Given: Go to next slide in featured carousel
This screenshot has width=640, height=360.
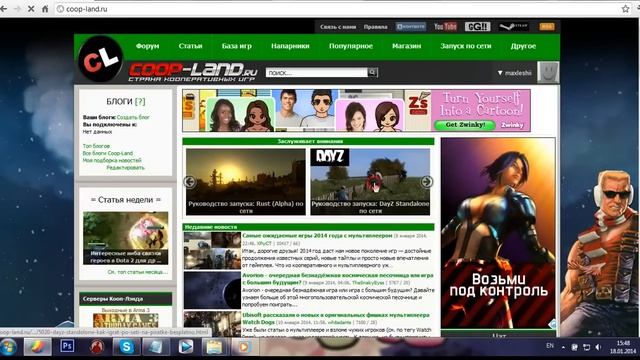Looking at the screenshot, I should coord(427,182).
